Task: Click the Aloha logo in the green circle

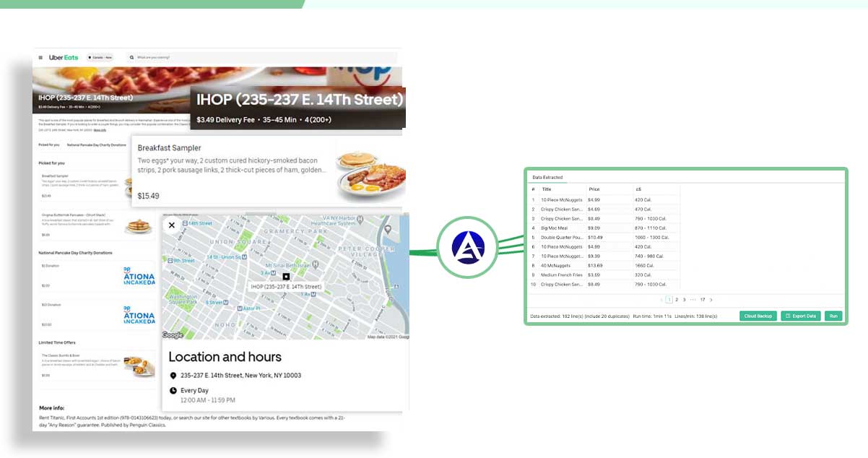Action: 468,249
